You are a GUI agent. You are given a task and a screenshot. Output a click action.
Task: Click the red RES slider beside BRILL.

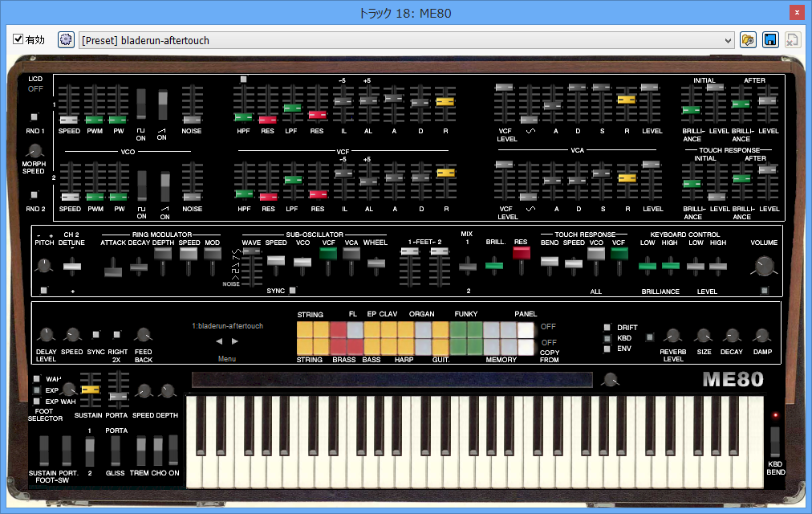(522, 253)
